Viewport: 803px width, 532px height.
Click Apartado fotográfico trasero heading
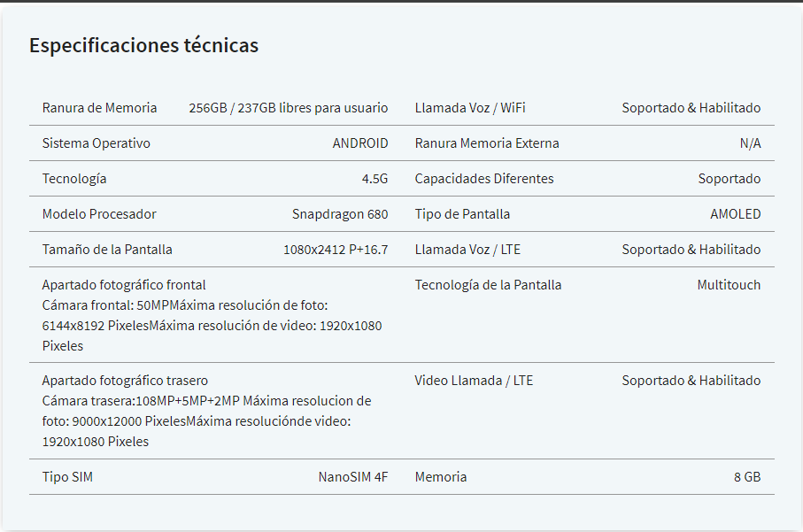(x=125, y=381)
